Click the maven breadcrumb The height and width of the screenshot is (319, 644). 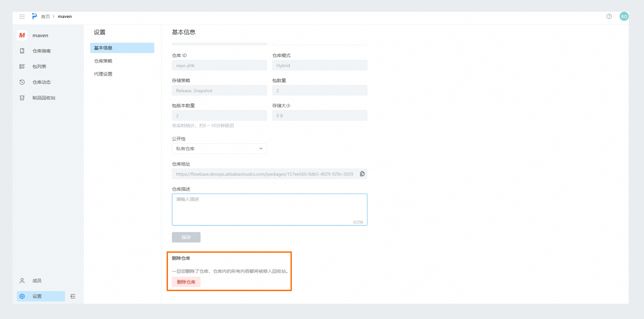[65, 16]
